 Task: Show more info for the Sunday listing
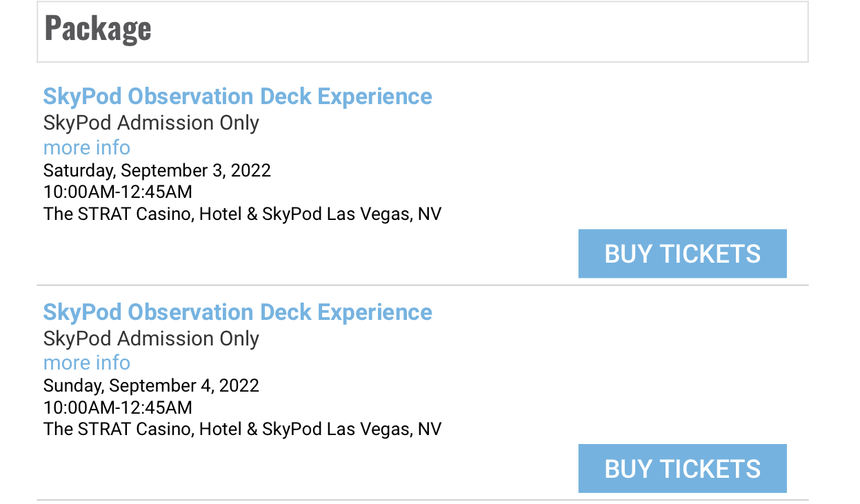86,363
